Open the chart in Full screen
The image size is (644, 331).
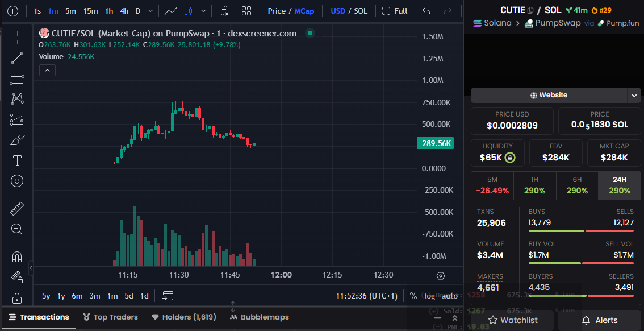395,11
